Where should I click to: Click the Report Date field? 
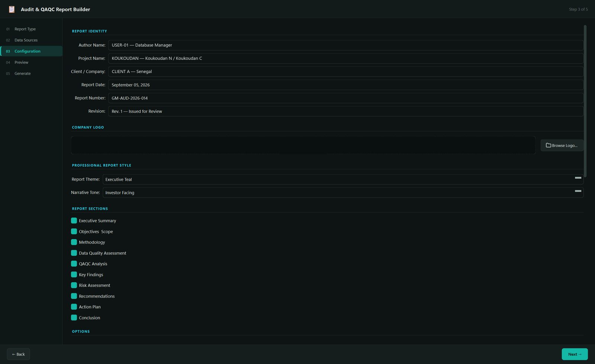(346, 85)
